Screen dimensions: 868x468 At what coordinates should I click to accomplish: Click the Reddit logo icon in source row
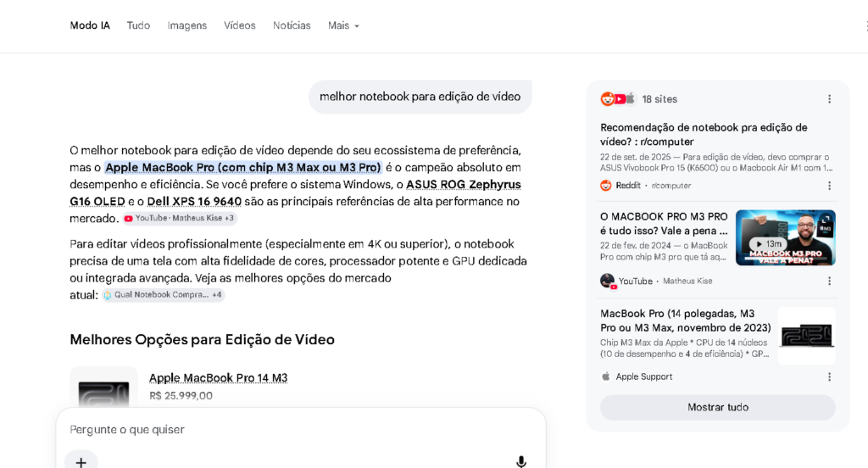click(x=606, y=186)
